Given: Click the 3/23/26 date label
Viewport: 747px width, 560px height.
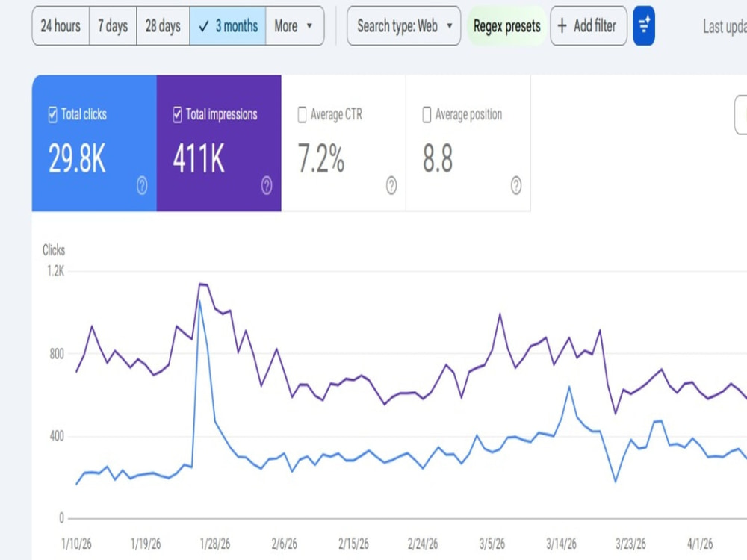Looking at the screenshot, I should tap(630, 544).
